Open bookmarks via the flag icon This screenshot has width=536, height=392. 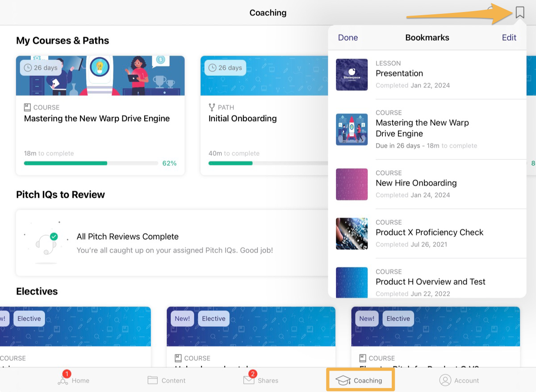point(519,12)
